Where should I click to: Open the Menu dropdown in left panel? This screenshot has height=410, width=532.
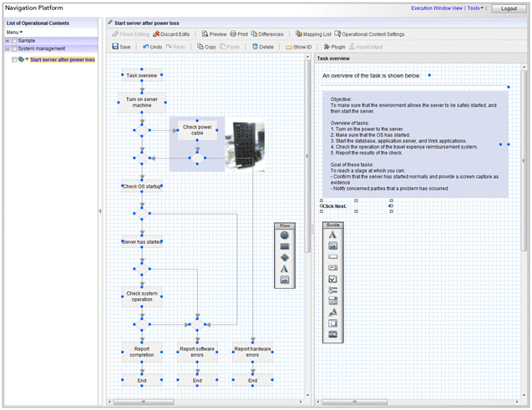point(15,32)
